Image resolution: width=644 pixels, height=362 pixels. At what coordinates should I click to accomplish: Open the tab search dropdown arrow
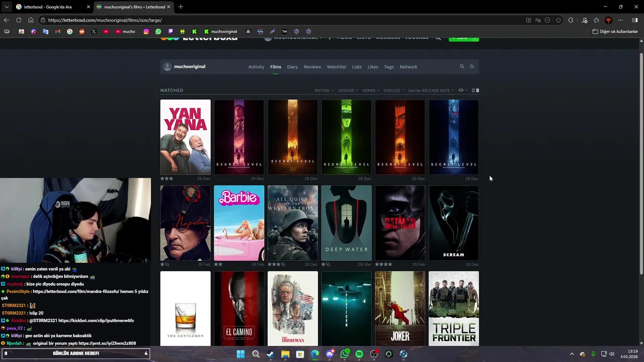tap(6, 7)
